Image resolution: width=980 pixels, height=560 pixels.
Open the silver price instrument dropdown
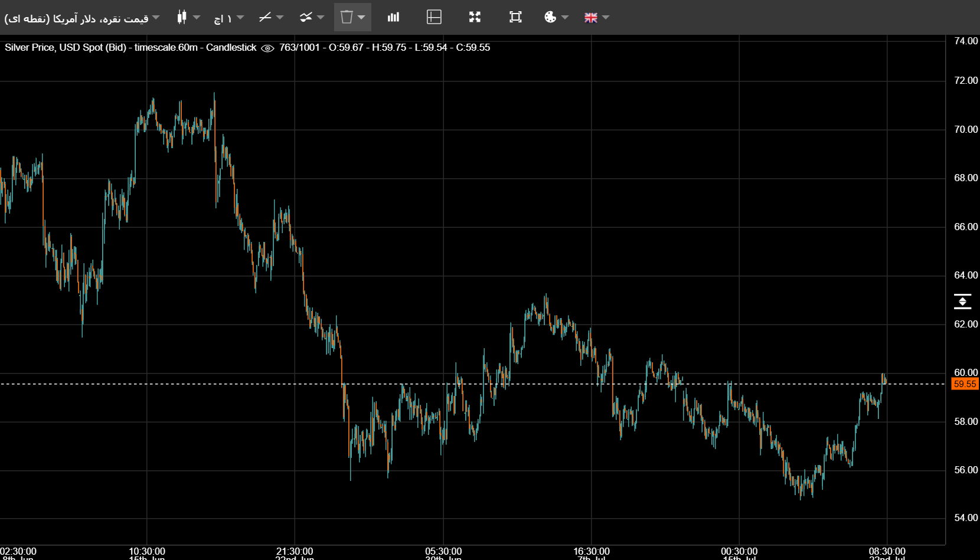tap(82, 18)
